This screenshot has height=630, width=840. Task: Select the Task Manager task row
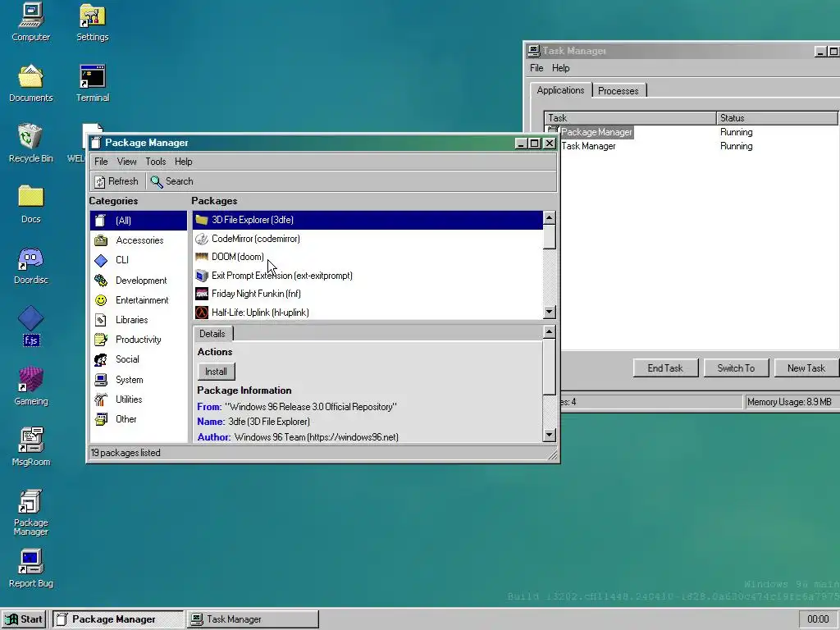point(692,146)
